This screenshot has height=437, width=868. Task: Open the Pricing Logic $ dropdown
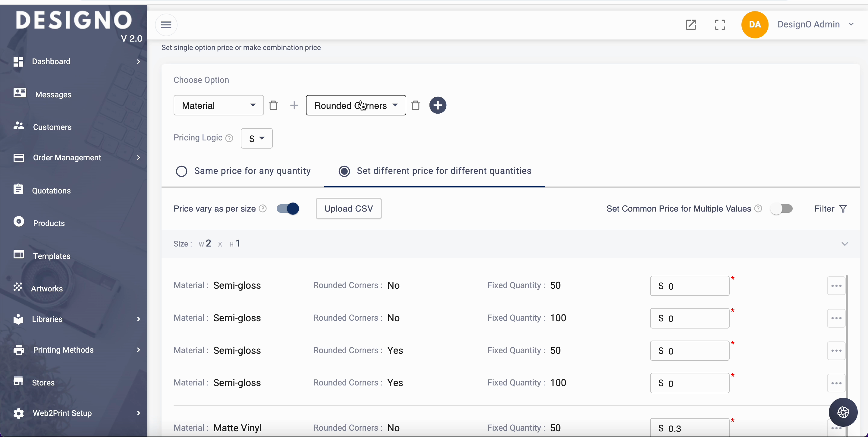coord(256,138)
